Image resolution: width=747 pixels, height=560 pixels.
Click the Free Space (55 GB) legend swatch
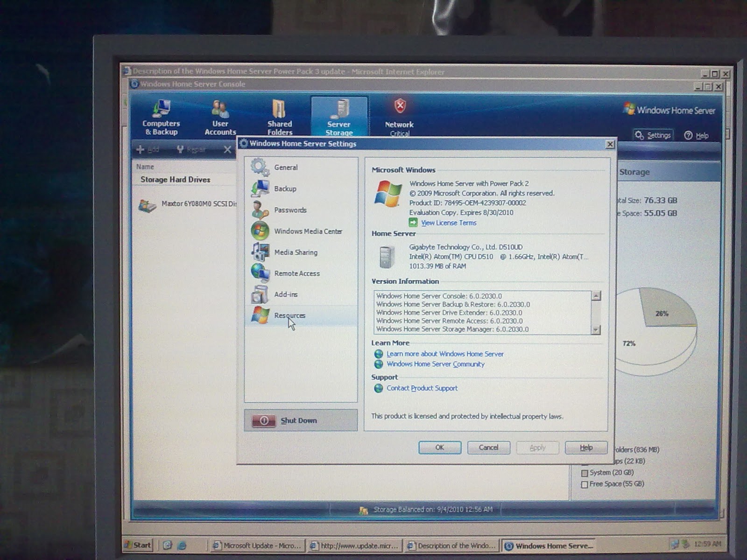coord(585,485)
